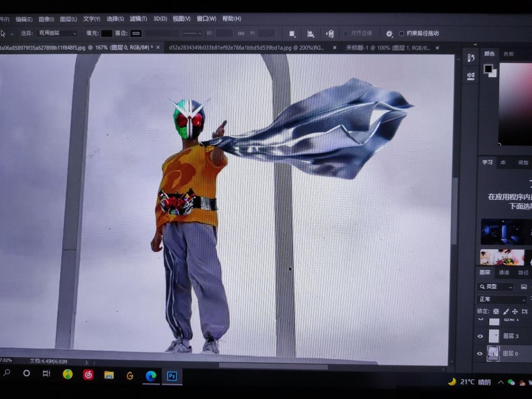Viewport: 532px width, 399px height.
Task: Switch to document tab d52a2834349b...jpg
Action: coord(247,48)
